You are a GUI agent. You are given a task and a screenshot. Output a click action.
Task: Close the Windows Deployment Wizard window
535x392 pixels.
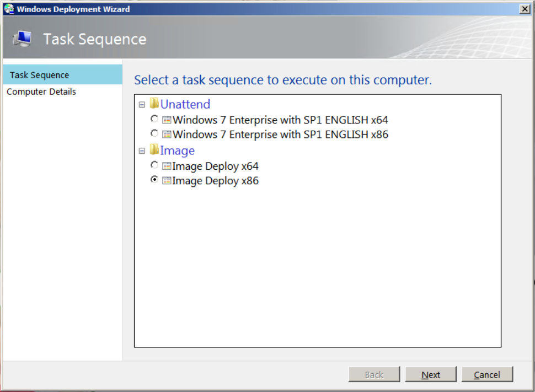tap(524, 9)
